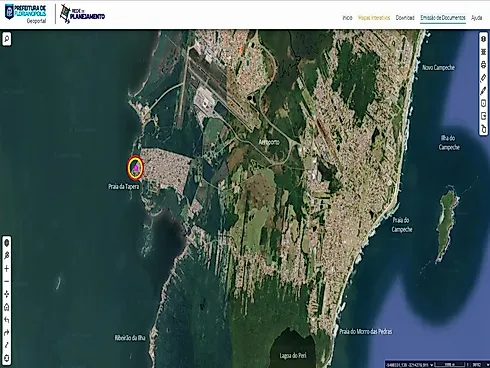Click the Lagoa do Peri label
The width and height of the screenshot is (490, 368).
click(293, 356)
